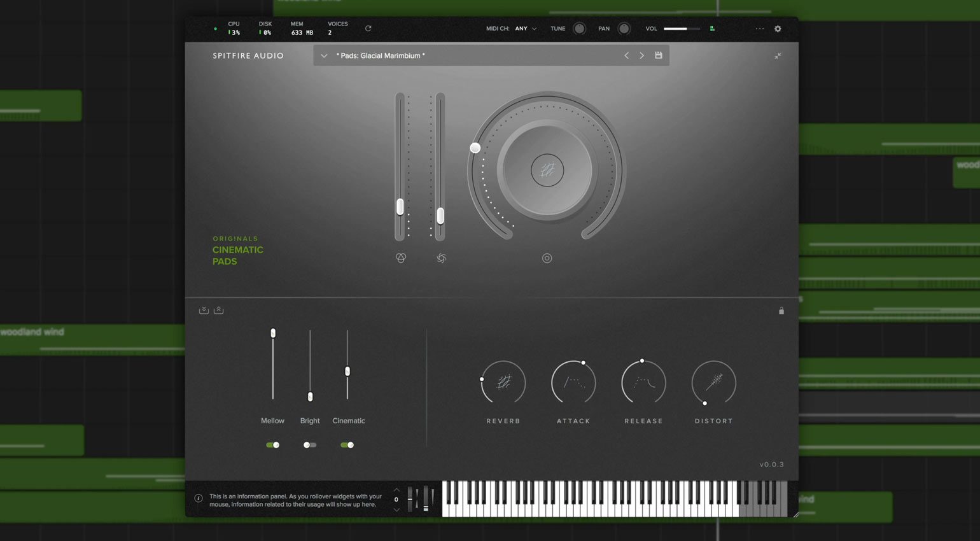
Task: Click the big knob's outer ring handle
Action: pyautogui.click(x=475, y=148)
